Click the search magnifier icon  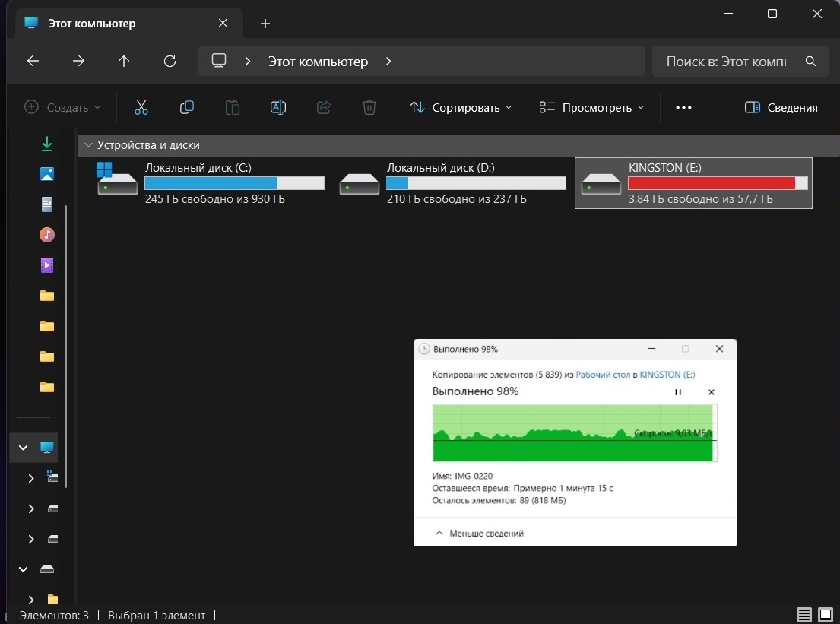pos(810,61)
